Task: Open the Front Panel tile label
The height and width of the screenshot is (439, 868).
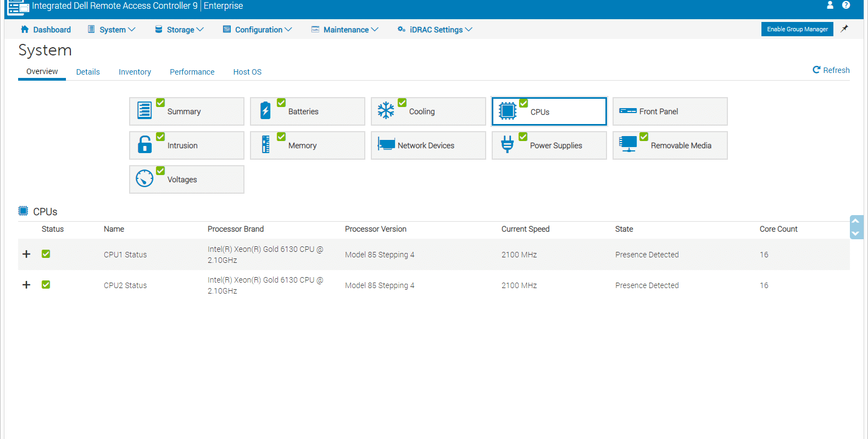Action: (x=659, y=111)
